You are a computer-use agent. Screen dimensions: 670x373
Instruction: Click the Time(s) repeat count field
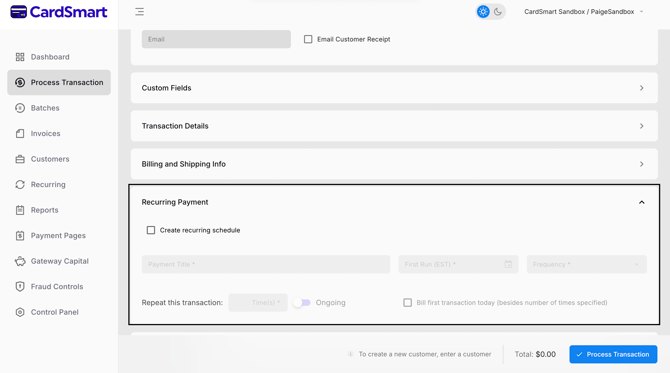[x=258, y=303]
